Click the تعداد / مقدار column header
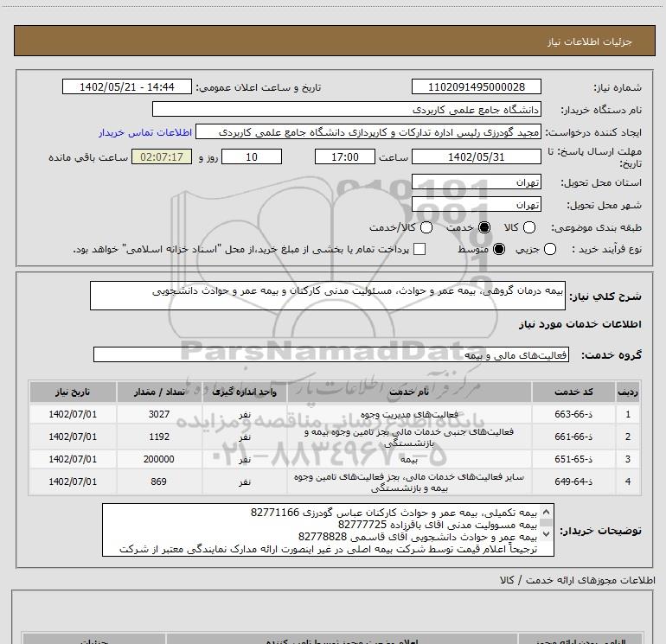The width and height of the screenshot is (666, 644). pos(159,392)
